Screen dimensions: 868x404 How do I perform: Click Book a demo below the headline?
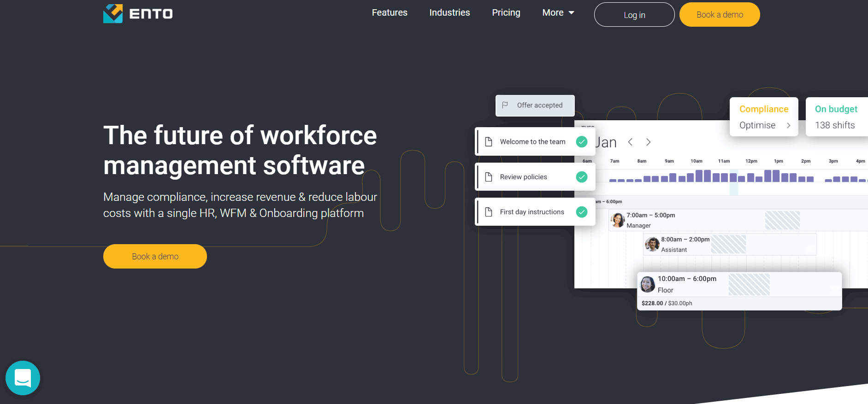(155, 257)
